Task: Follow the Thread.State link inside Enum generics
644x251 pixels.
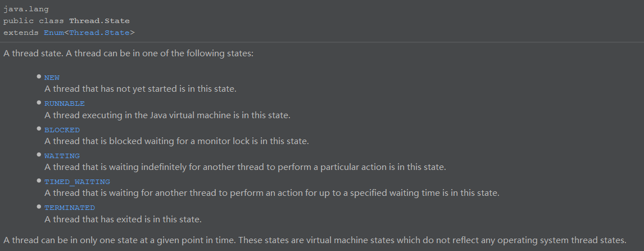Action: point(99,33)
